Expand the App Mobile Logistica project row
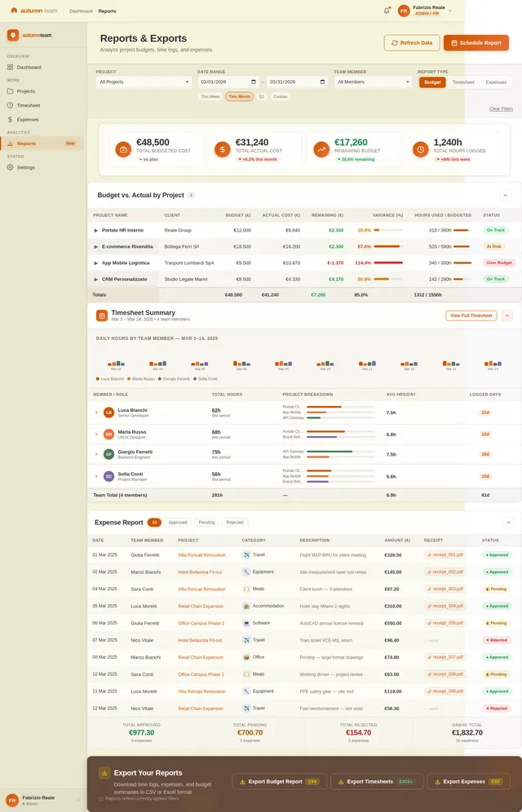 click(96, 263)
